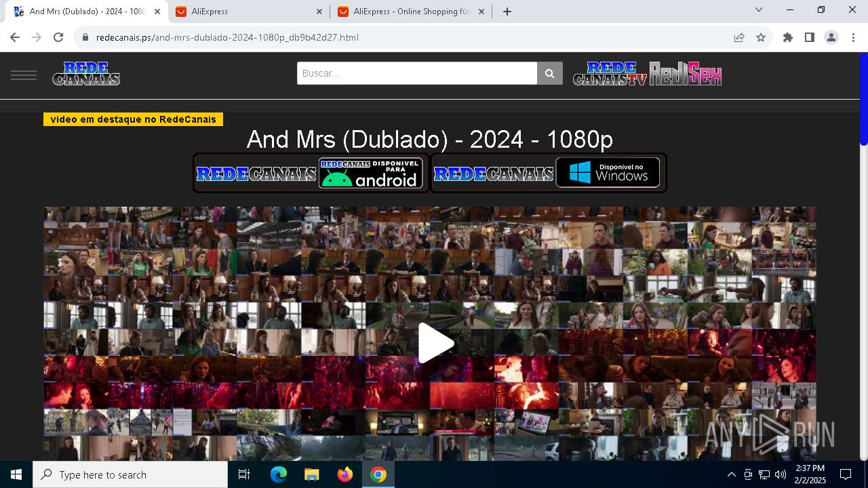
Task: Switch to AliExpress Online Shopping tab
Action: (411, 12)
